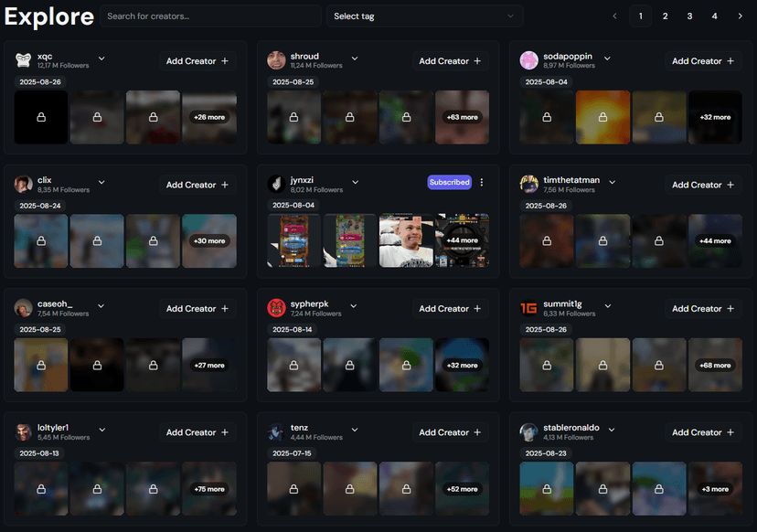Go to page 2 of creators
The width and height of the screenshot is (757, 532).
(665, 16)
